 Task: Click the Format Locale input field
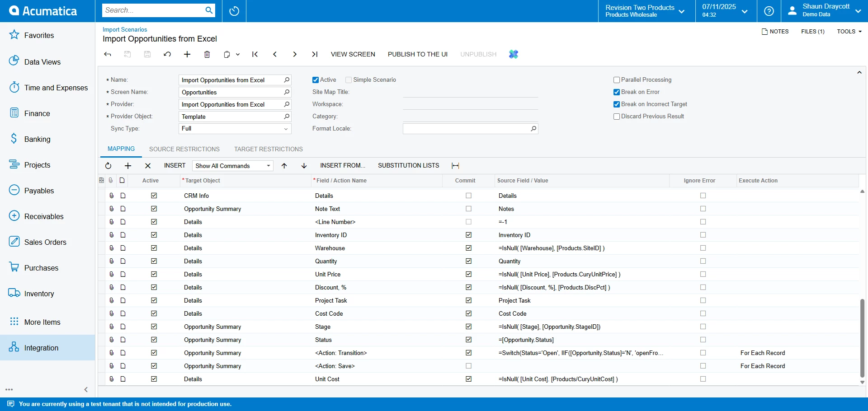[471, 129]
